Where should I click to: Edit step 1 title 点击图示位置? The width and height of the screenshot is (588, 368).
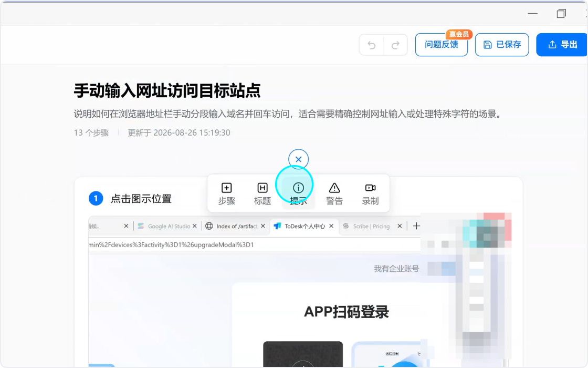point(141,199)
